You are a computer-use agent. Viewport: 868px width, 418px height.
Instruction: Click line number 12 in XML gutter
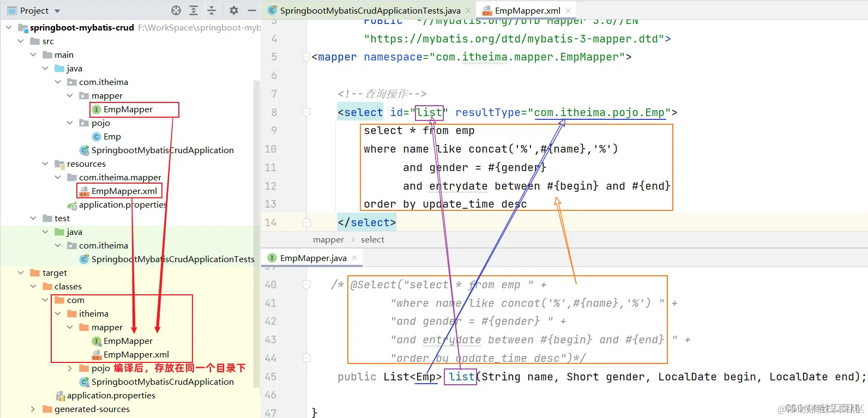pyautogui.click(x=270, y=186)
